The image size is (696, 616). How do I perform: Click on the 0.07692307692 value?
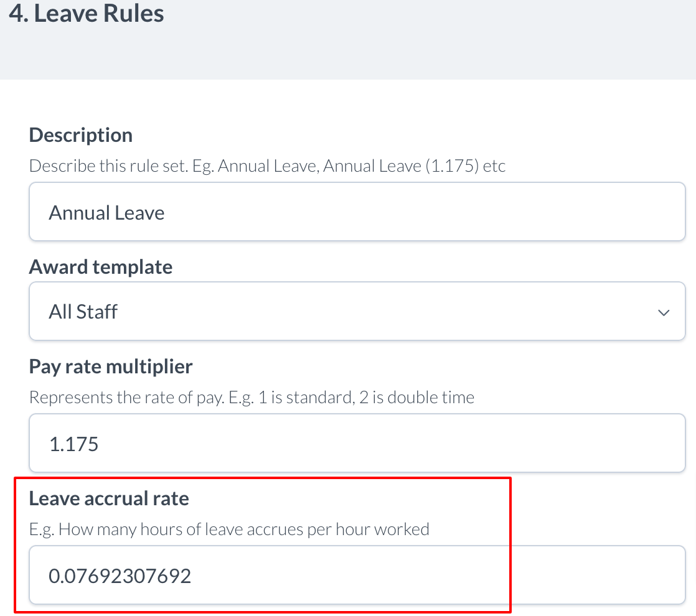tap(120, 576)
